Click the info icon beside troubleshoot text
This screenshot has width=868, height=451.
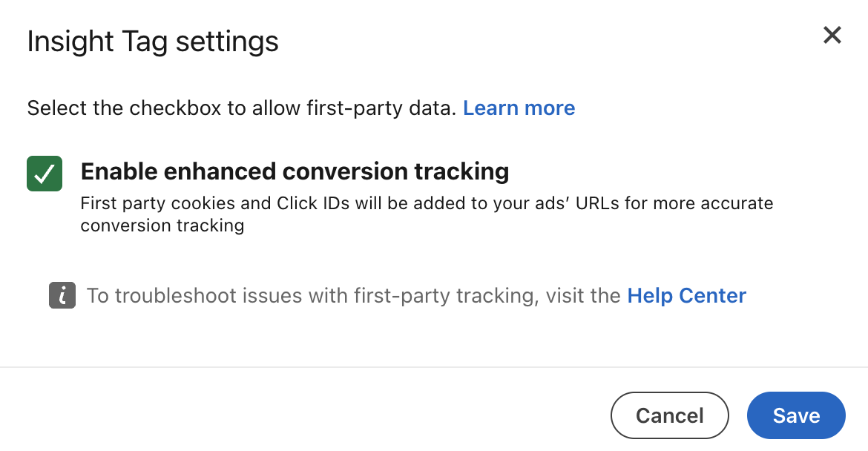(x=62, y=296)
